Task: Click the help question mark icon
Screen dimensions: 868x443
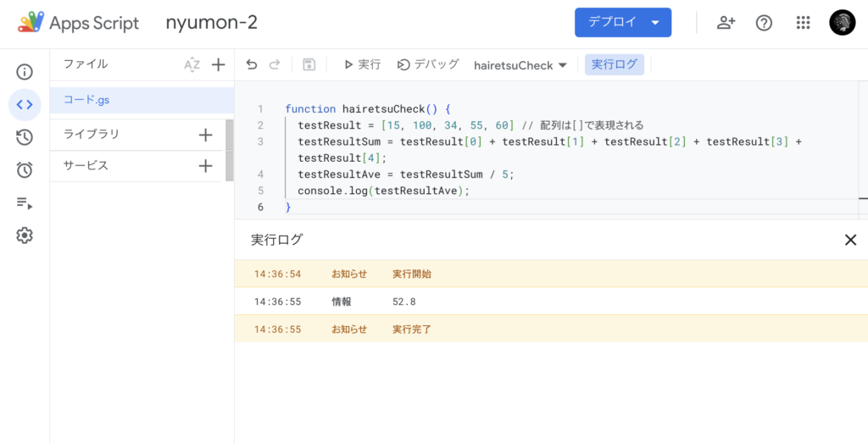Action: 764,23
